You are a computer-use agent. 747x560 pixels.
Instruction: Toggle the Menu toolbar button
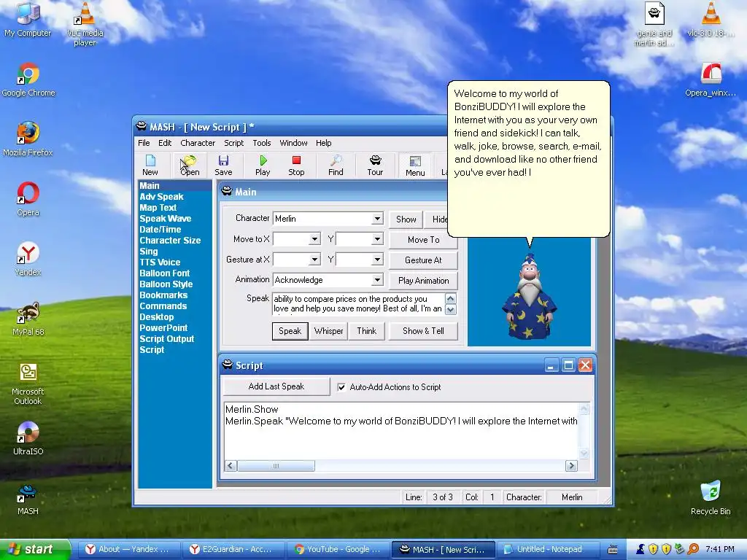point(415,166)
